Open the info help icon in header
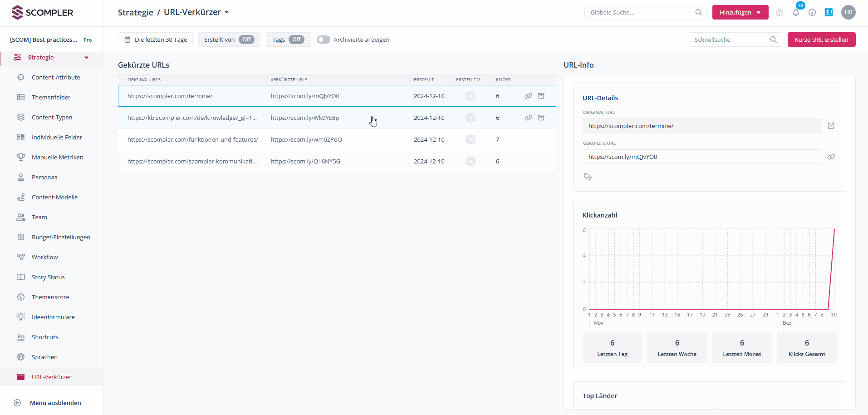This screenshot has height=415, width=868. click(812, 13)
